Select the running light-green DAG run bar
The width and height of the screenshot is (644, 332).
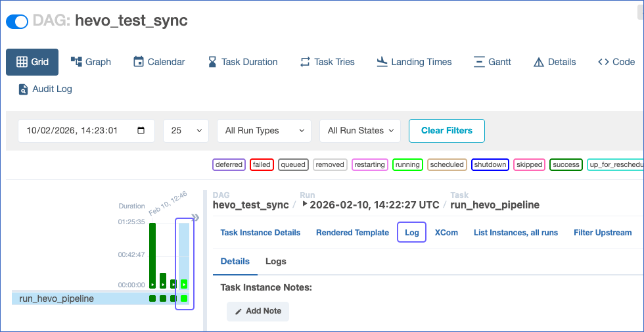pos(184,284)
